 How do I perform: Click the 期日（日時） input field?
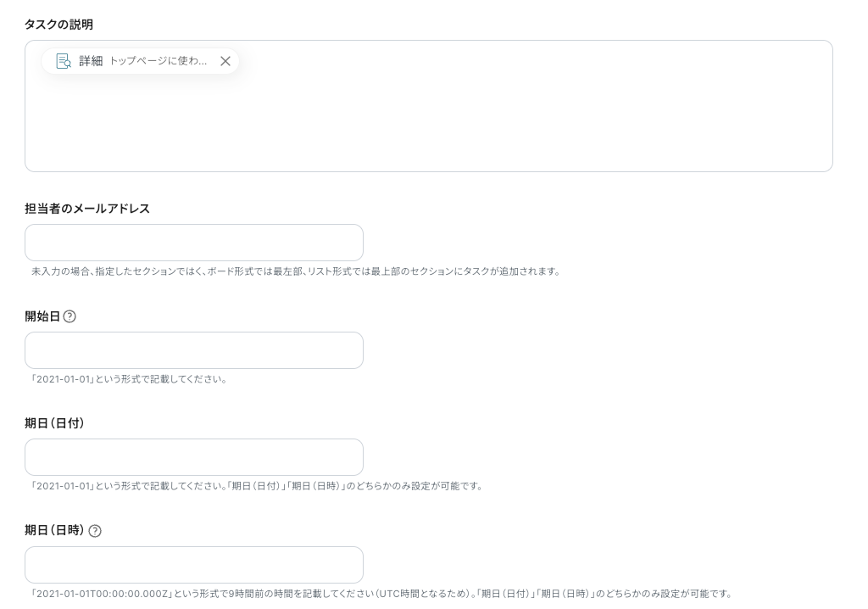[194, 565]
